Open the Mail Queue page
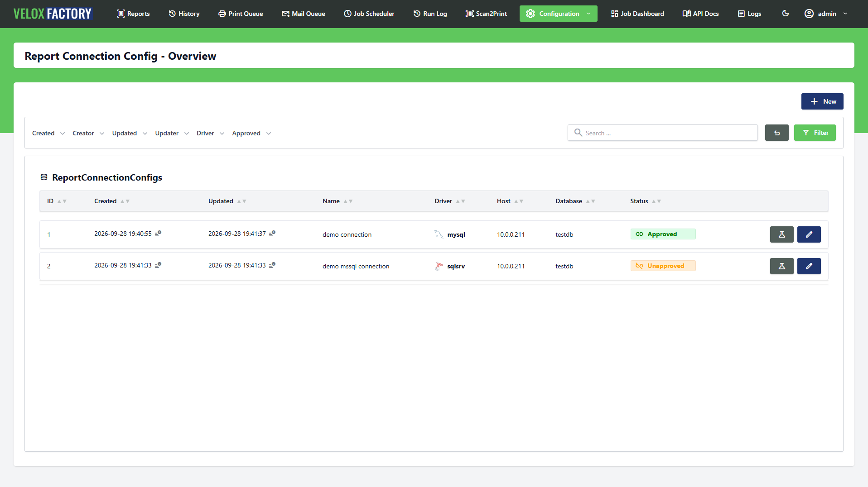 click(x=304, y=14)
